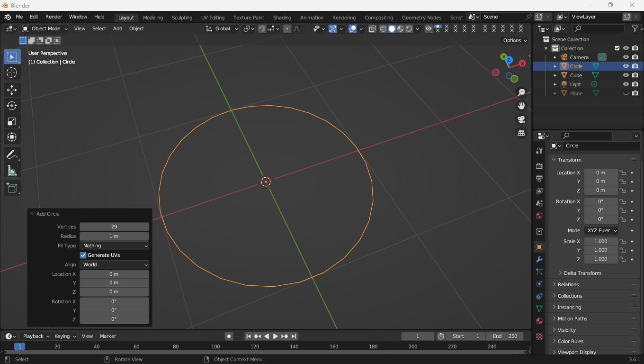Hide the Camera in viewport
The height and width of the screenshot is (364, 644).
626,57
